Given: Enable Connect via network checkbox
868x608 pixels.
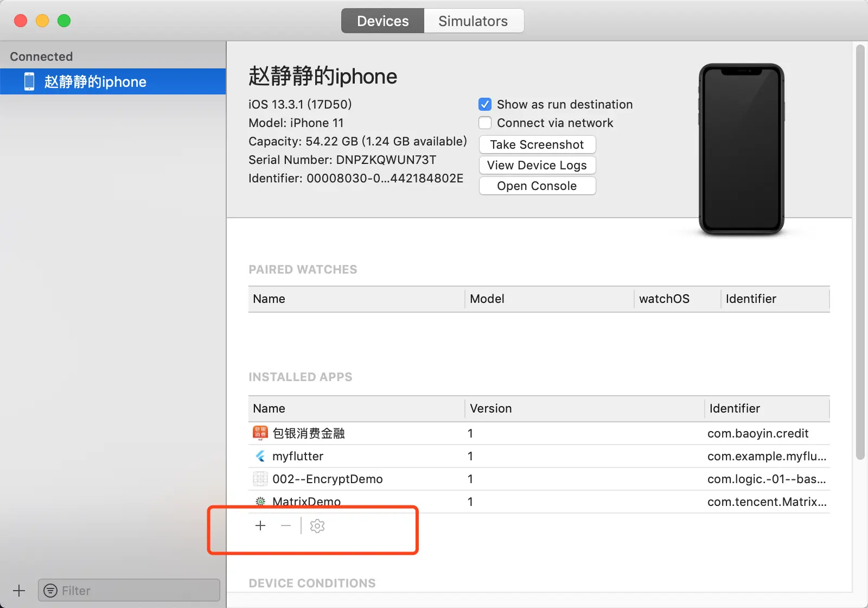Looking at the screenshot, I should point(485,123).
